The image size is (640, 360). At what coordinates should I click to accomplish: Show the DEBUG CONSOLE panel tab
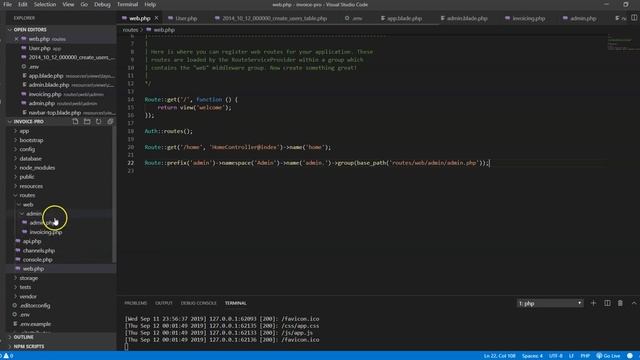(198, 303)
